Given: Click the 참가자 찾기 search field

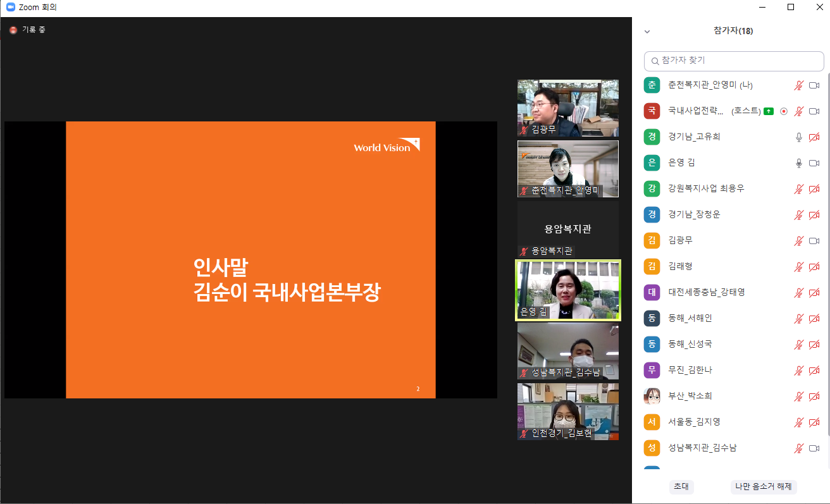Looking at the screenshot, I should (734, 61).
